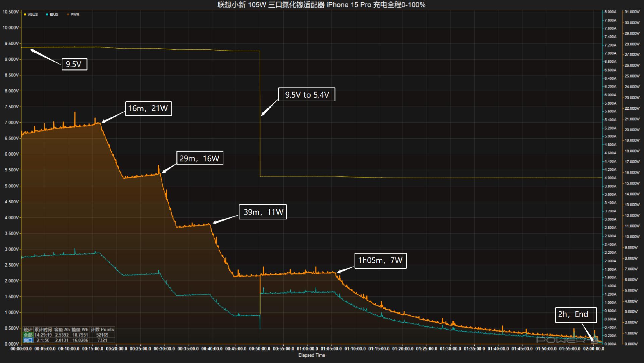Click the 9.5V annotation label
Image resolution: width=644 pixels, height=363 pixels.
(74, 64)
